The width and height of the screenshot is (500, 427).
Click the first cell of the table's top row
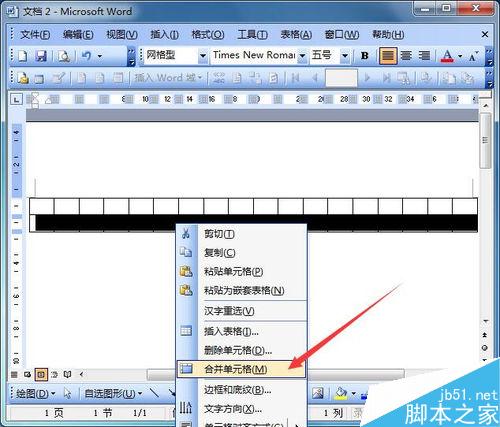click(x=42, y=206)
